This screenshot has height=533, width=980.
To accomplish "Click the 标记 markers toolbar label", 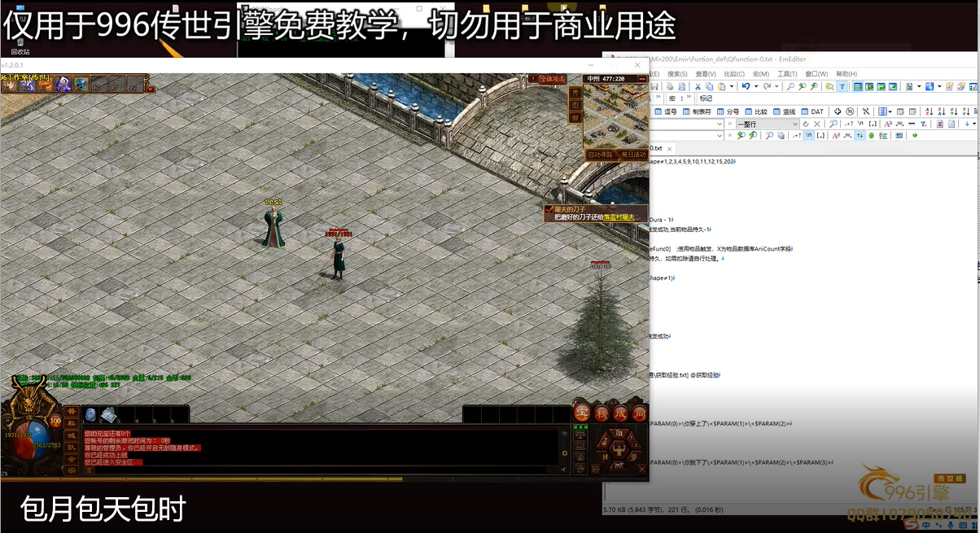I will click(706, 98).
